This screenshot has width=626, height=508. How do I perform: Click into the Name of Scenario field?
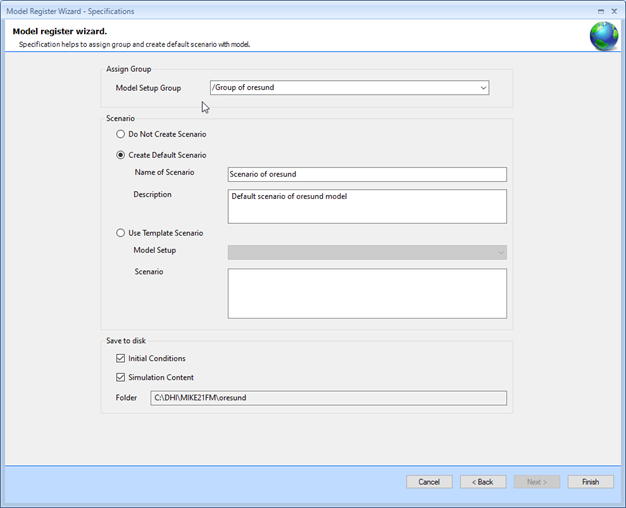(367, 175)
